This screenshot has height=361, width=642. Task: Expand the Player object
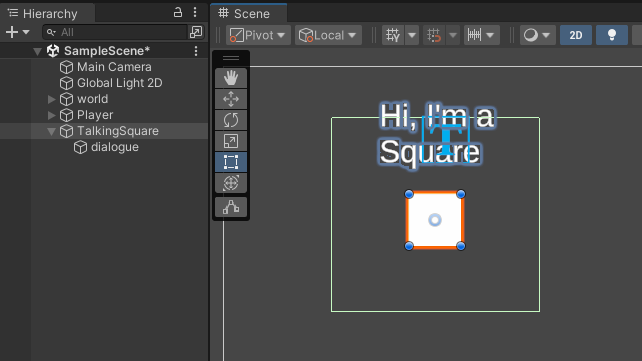click(51, 115)
